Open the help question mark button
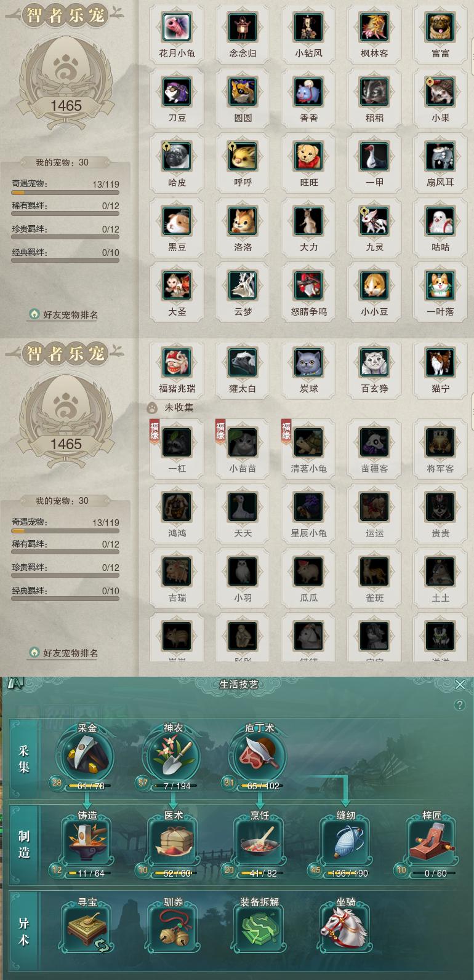Viewport: 474px width, 980px height. tap(460, 705)
